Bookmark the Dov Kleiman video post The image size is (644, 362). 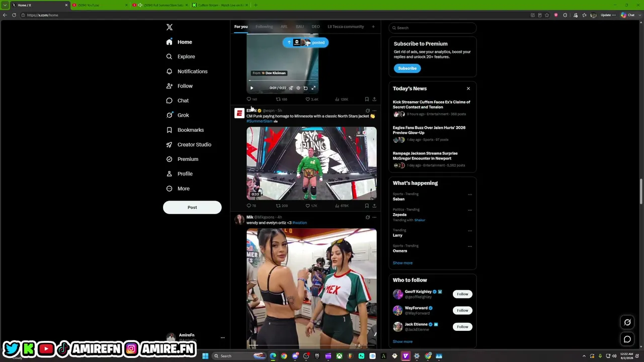coord(367,99)
